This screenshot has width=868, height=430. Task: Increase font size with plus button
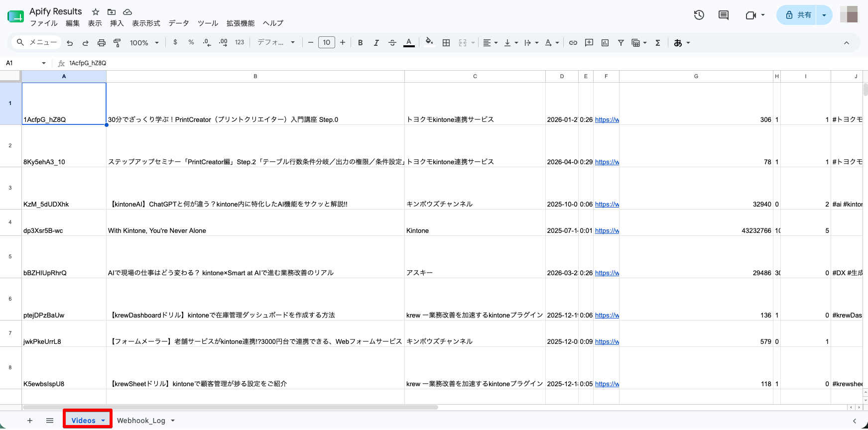[343, 43]
